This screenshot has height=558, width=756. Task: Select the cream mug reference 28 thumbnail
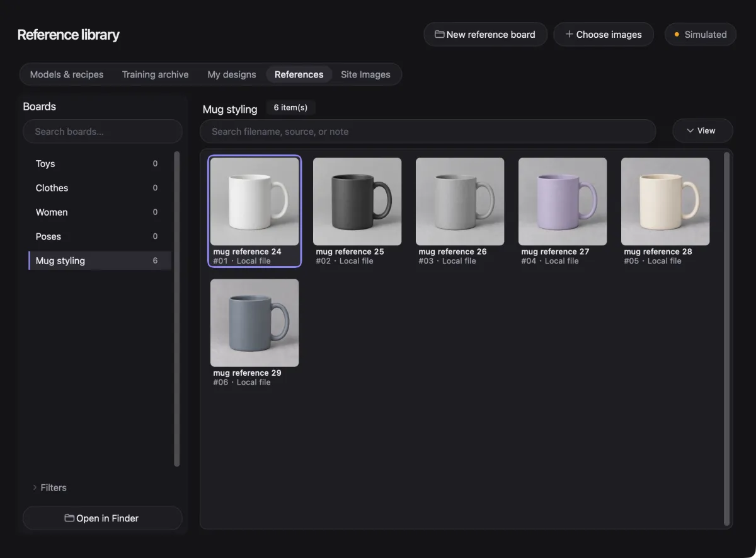tap(665, 201)
